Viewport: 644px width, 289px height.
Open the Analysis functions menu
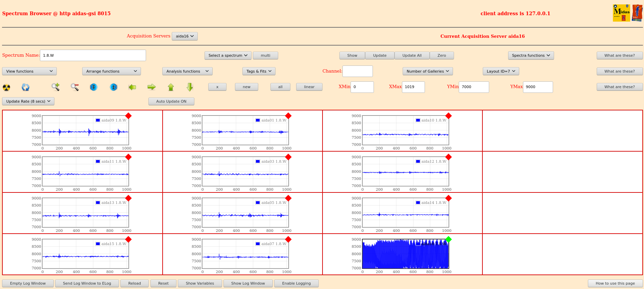point(187,71)
